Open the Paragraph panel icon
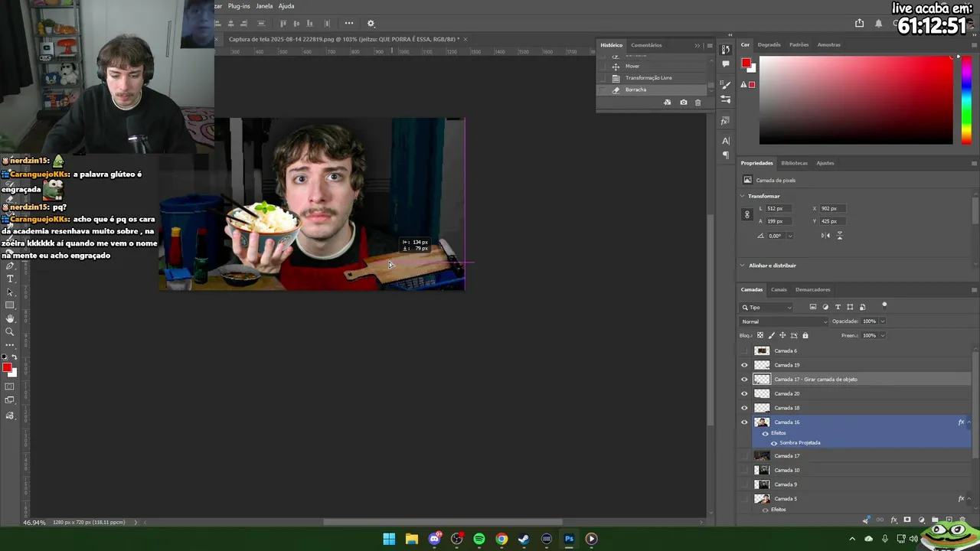The width and height of the screenshot is (980, 551). click(726, 155)
